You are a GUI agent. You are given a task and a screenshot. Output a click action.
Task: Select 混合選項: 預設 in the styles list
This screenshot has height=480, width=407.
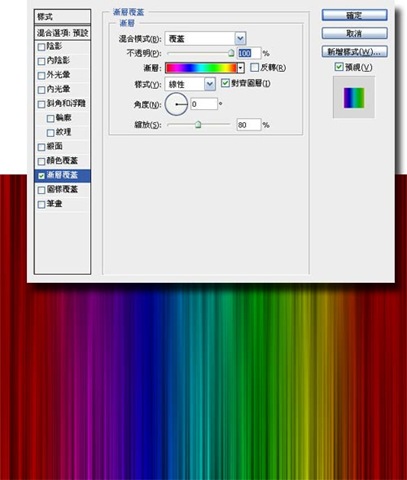[x=62, y=33]
